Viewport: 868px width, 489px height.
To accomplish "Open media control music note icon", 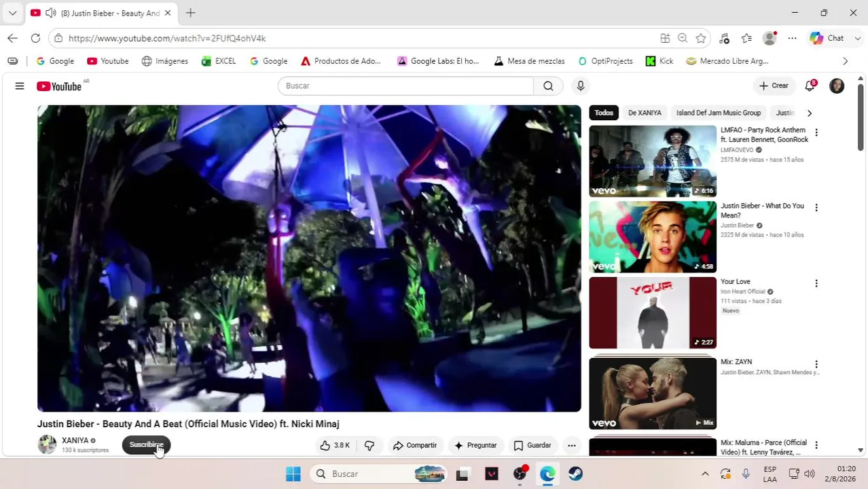I will coord(724,39).
